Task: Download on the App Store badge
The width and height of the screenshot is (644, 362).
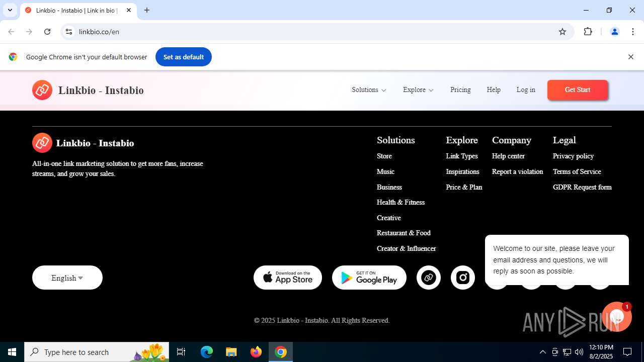Action: point(288,278)
